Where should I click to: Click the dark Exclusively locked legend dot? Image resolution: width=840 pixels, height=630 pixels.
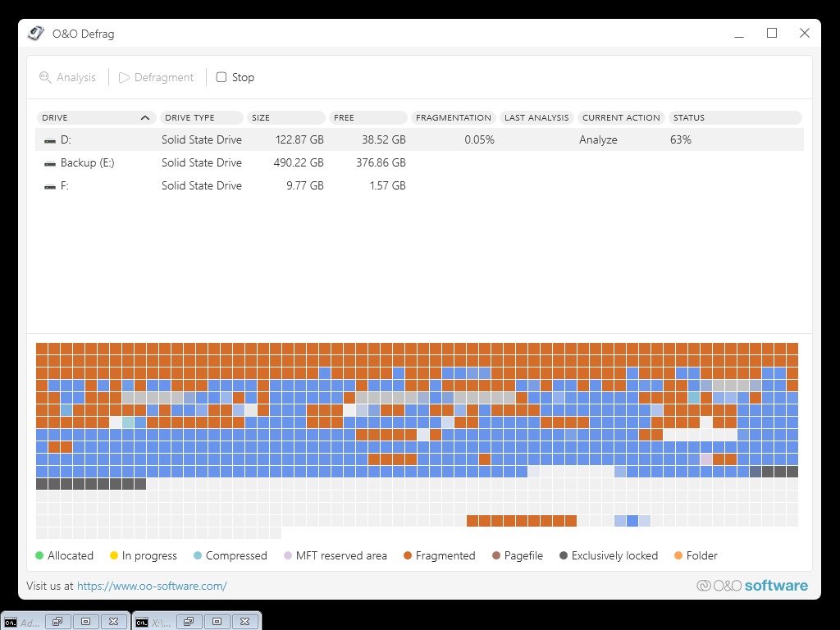(563, 555)
